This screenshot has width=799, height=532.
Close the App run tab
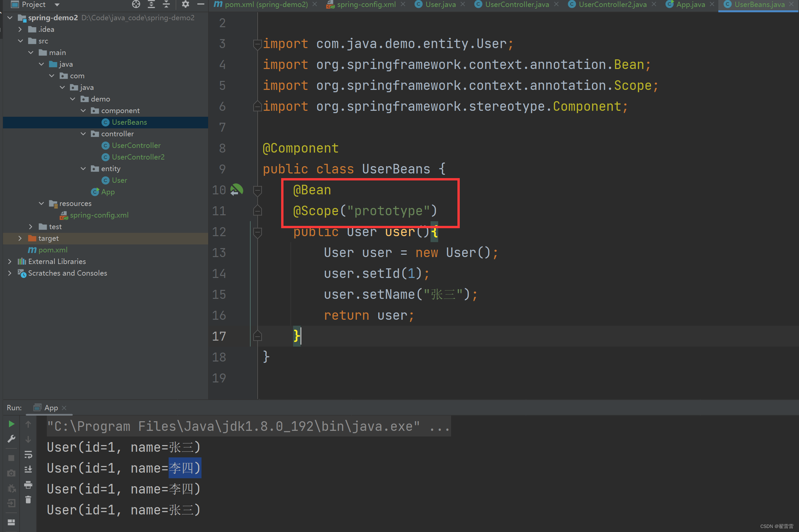(x=64, y=408)
